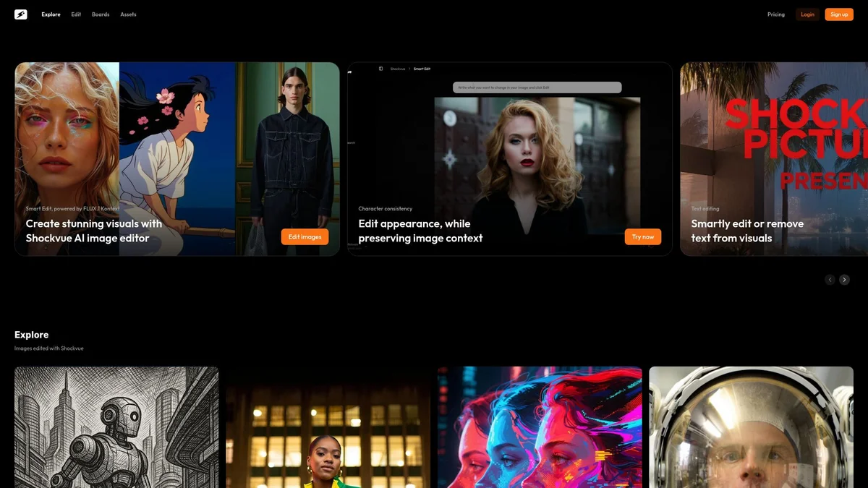
Task: Go to previous carousel slide arrow
Action: click(x=830, y=280)
